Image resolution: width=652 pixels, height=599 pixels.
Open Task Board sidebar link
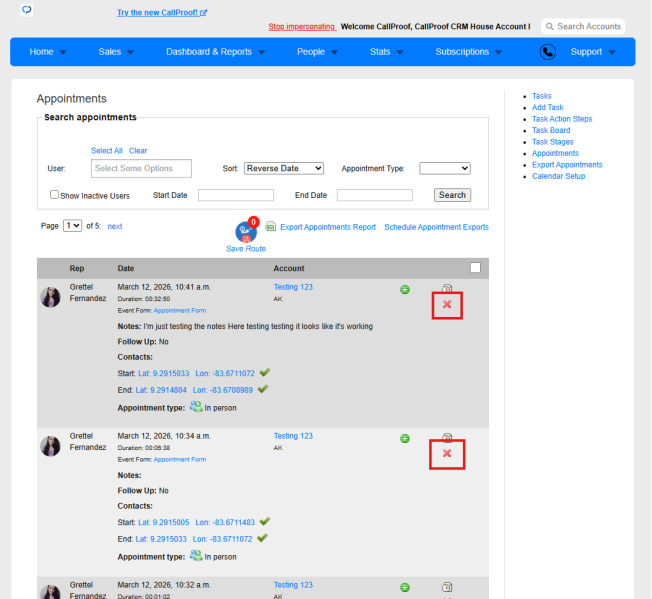click(551, 130)
